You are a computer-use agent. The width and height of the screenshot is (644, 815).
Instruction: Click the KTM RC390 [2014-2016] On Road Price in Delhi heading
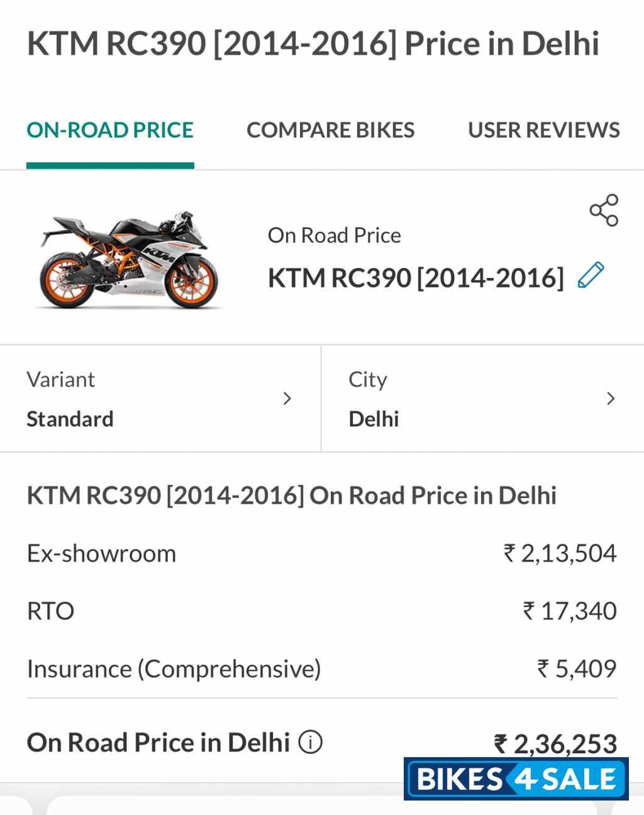coord(291,495)
